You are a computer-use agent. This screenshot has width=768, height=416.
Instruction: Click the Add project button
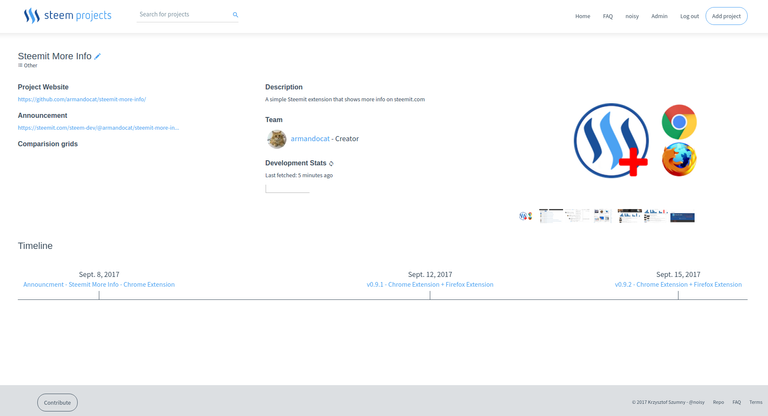[726, 16]
